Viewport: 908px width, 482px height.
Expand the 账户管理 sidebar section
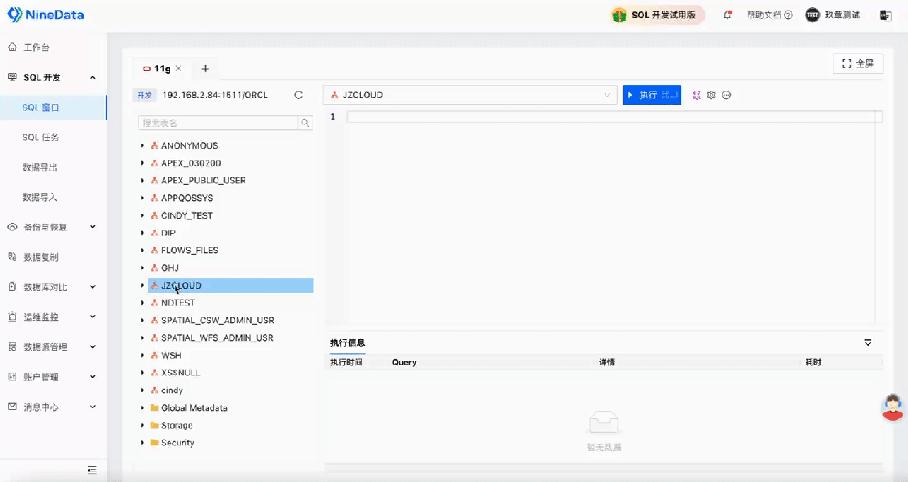point(93,377)
